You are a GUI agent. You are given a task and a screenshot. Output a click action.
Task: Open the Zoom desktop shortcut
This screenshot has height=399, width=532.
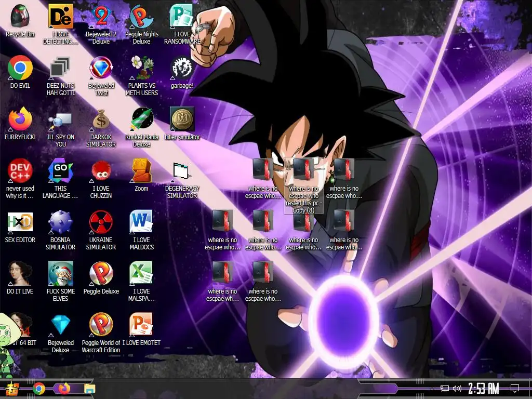141,175
